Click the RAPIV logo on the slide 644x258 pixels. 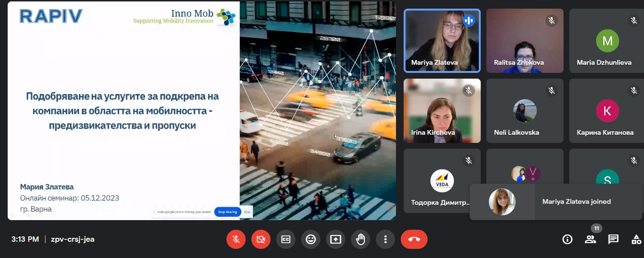coord(51,16)
